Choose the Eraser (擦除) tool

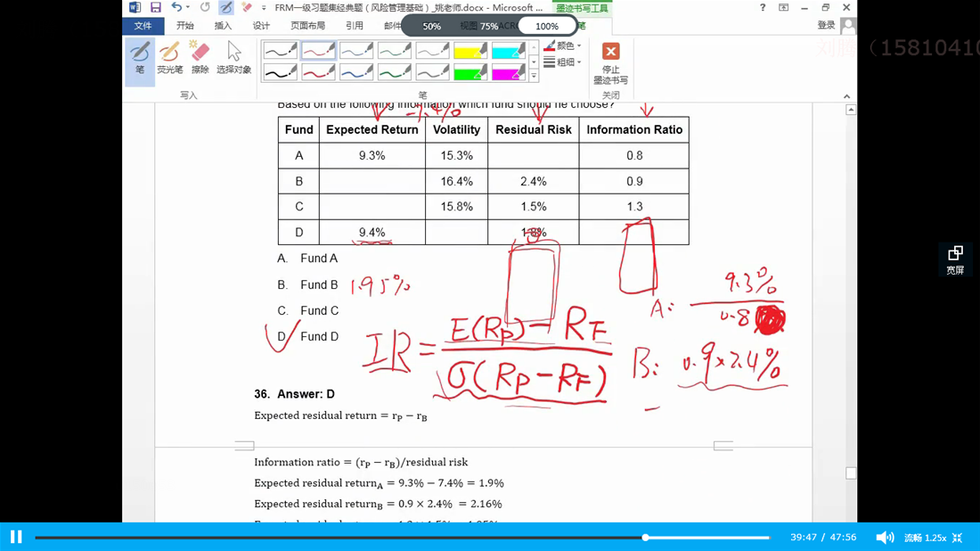pos(200,59)
